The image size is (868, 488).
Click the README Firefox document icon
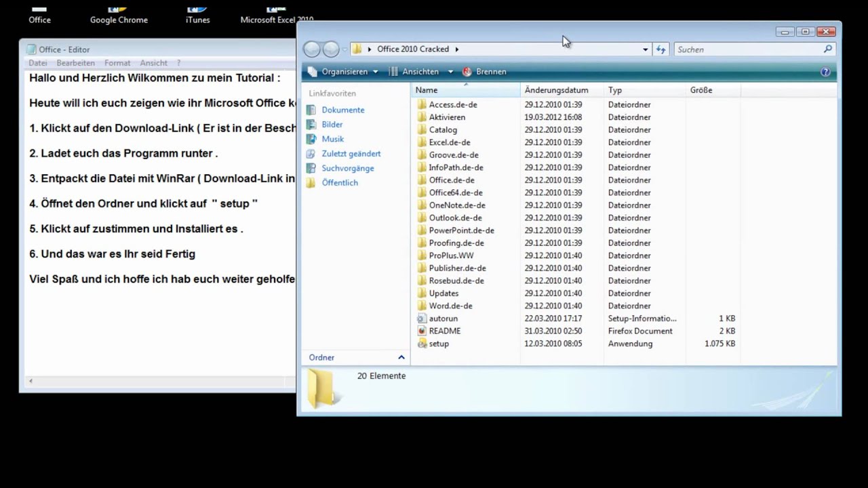421,331
